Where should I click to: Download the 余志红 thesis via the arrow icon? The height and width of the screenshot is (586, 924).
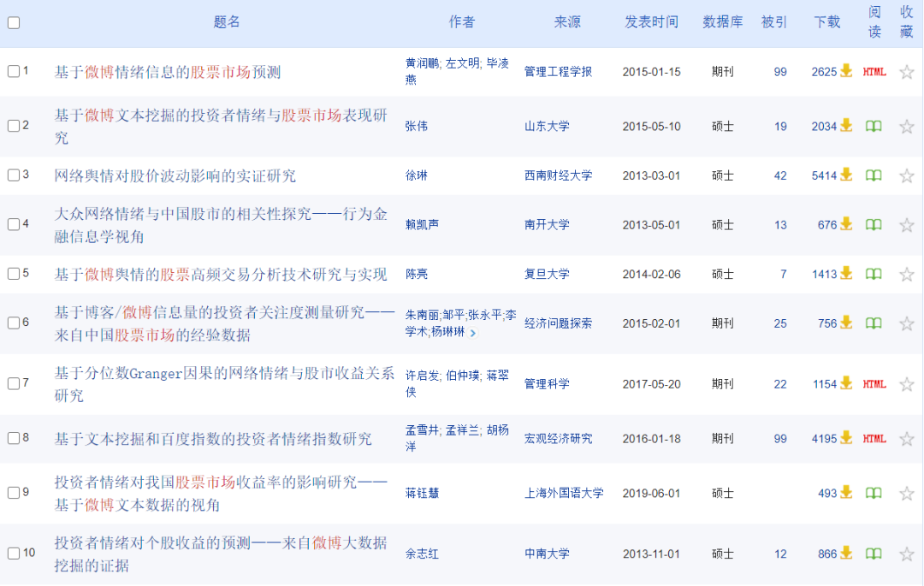point(846,553)
